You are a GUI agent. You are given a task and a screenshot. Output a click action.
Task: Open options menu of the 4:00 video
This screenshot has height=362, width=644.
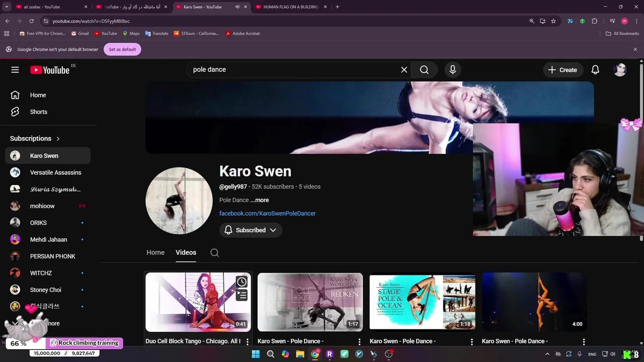[x=584, y=342]
